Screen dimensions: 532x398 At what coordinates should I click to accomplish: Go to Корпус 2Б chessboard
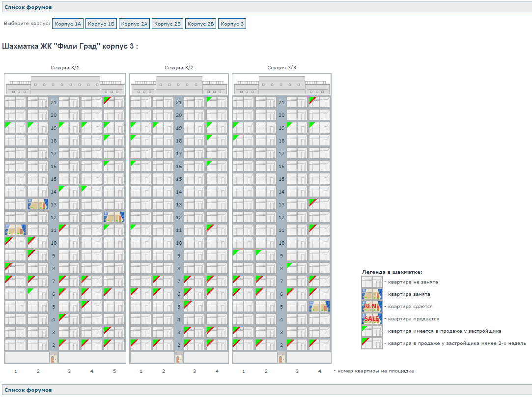click(x=168, y=24)
